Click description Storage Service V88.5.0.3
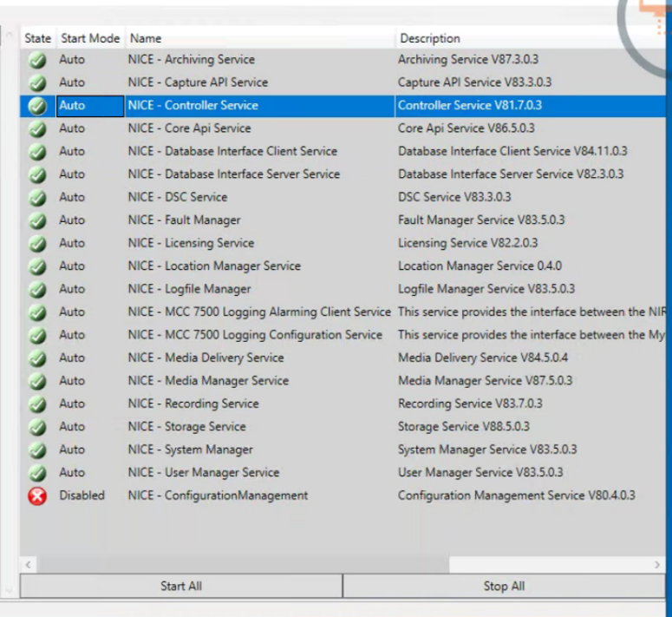The width and height of the screenshot is (672, 617). (464, 427)
